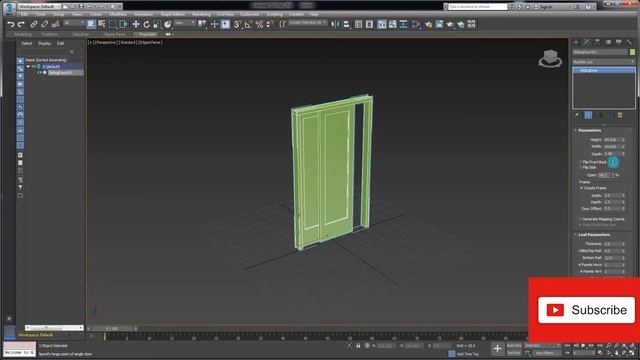Choose the Rectangular Selection Region tool
This screenshot has height=360, width=640.
113,24
